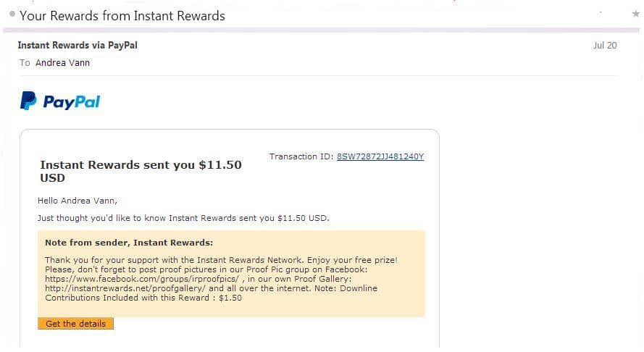Open the Facebook irproofpics group URL
Screen dimensions: 644x352
point(142,279)
